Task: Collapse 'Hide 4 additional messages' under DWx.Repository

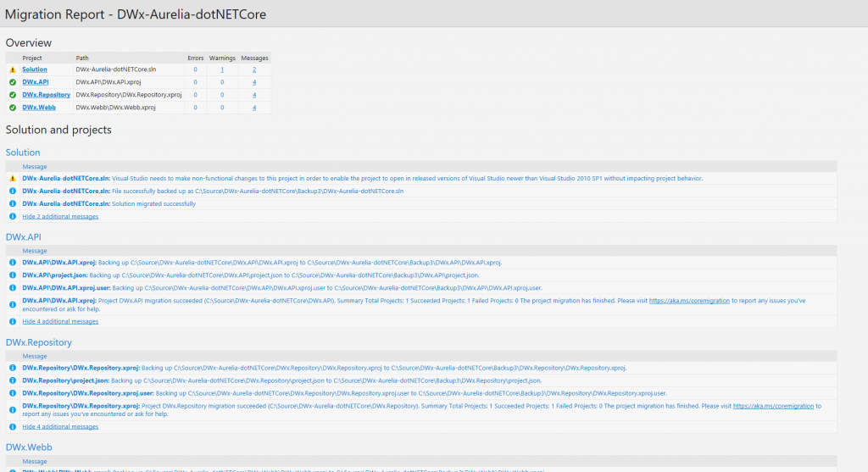Action: (x=60, y=427)
